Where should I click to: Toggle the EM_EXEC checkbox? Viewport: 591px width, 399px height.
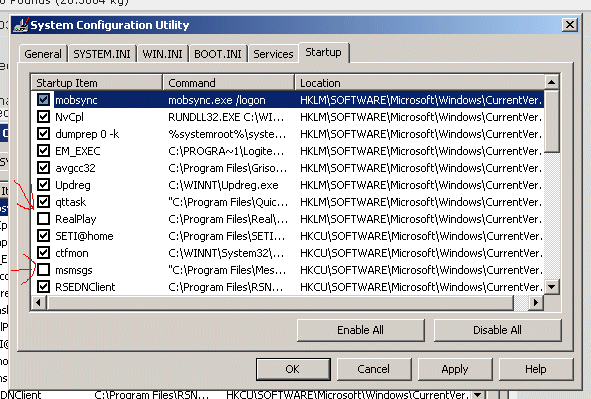click(x=43, y=151)
